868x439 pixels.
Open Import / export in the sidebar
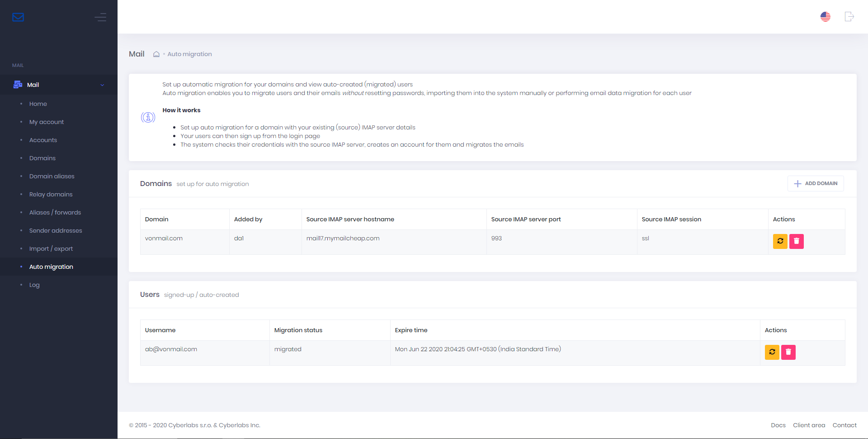[51, 248]
